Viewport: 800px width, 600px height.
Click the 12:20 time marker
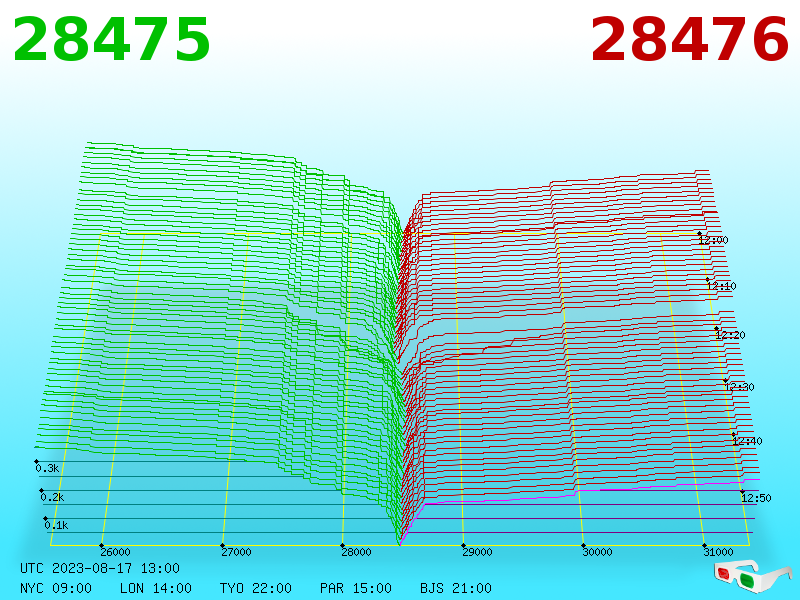pos(730,335)
